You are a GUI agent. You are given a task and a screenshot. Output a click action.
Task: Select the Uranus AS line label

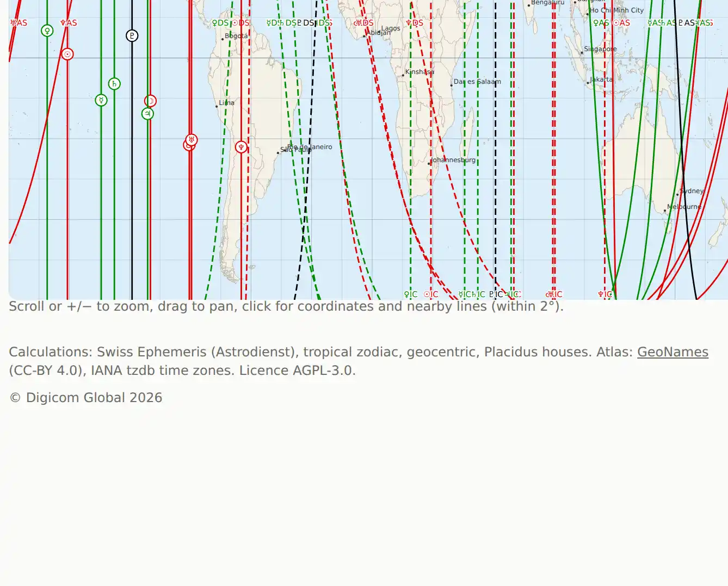(x=18, y=23)
